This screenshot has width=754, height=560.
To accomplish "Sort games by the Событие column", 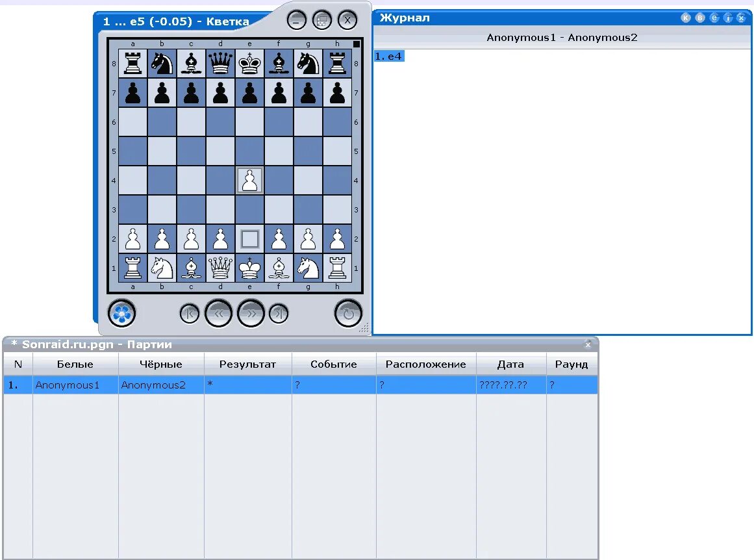I will click(334, 364).
